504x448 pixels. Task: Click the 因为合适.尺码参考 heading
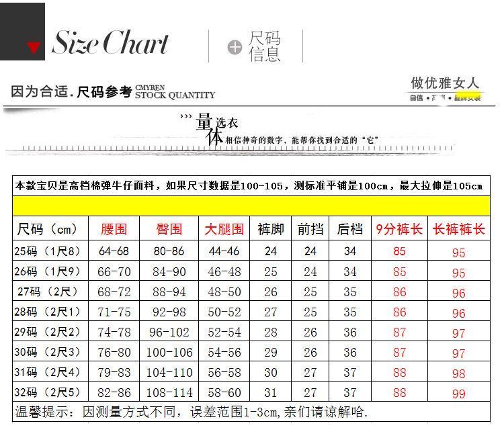tap(71, 91)
